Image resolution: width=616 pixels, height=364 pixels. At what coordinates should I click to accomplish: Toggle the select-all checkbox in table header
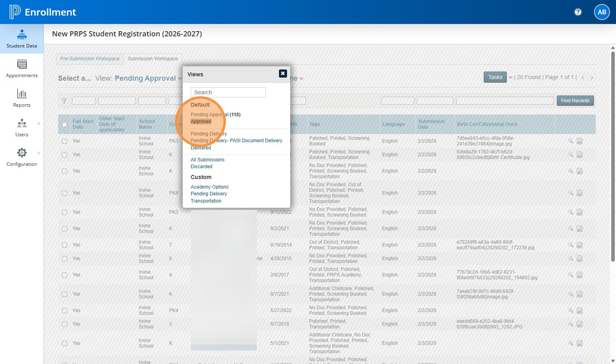pos(65,124)
